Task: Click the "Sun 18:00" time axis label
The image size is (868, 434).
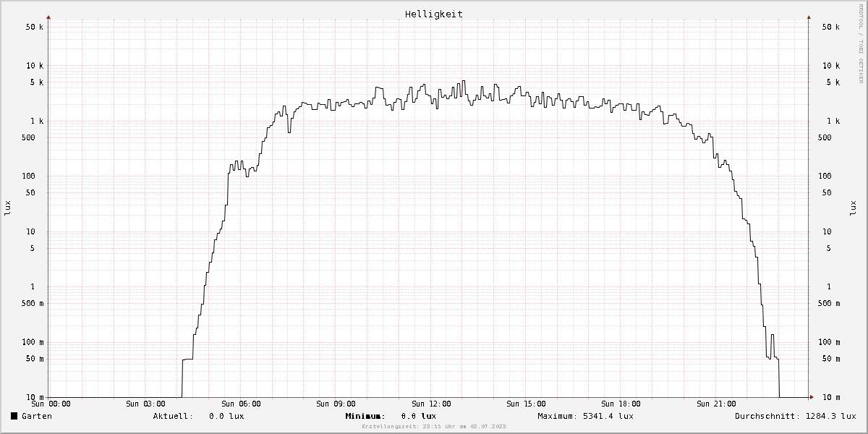Action: click(621, 404)
